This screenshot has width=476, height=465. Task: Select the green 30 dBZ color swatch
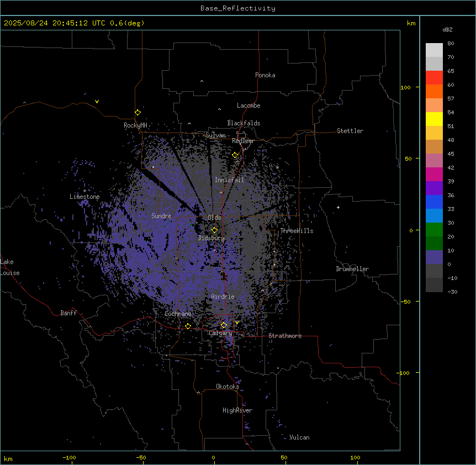pyautogui.click(x=434, y=230)
